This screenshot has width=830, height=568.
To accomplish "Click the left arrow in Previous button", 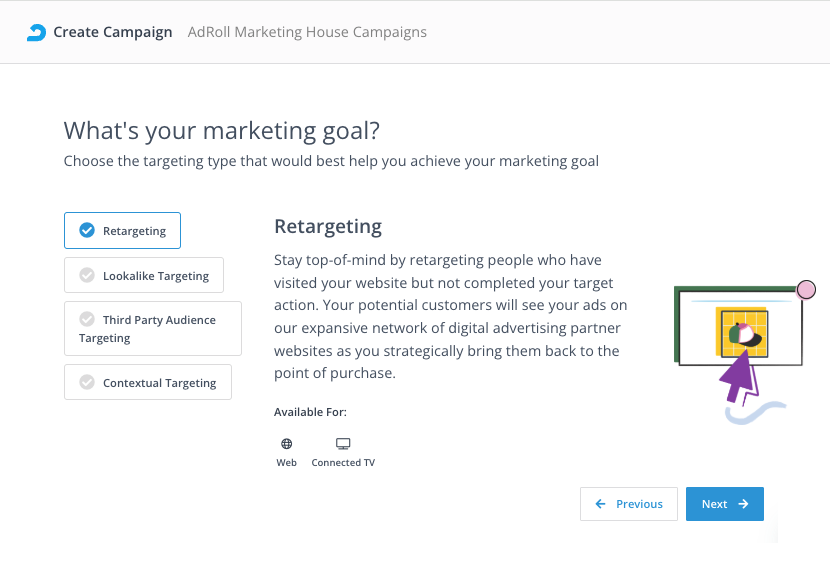I will click(600, 504).
